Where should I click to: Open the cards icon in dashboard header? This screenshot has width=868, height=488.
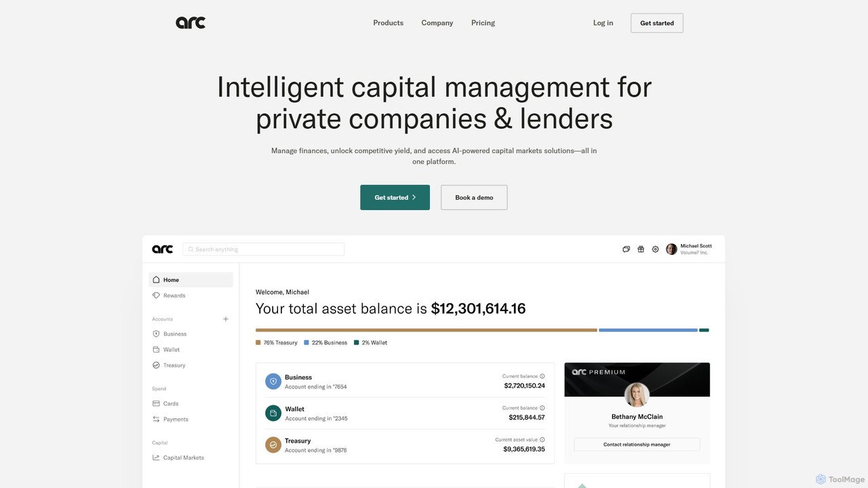coord(626,249)
